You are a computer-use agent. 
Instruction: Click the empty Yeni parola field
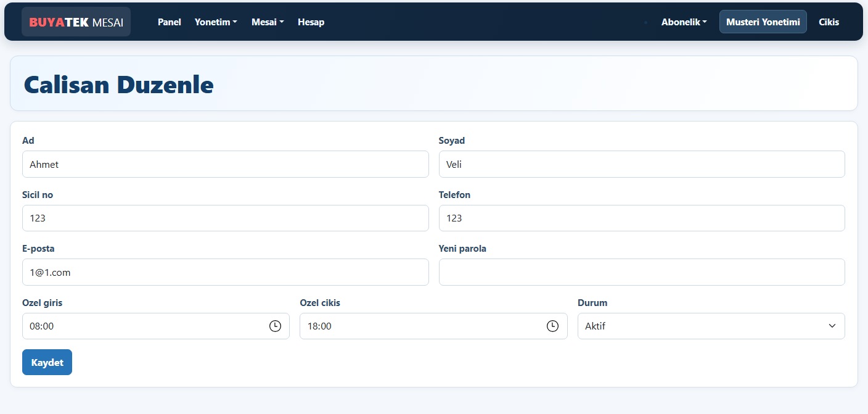[x=642, y=272]
